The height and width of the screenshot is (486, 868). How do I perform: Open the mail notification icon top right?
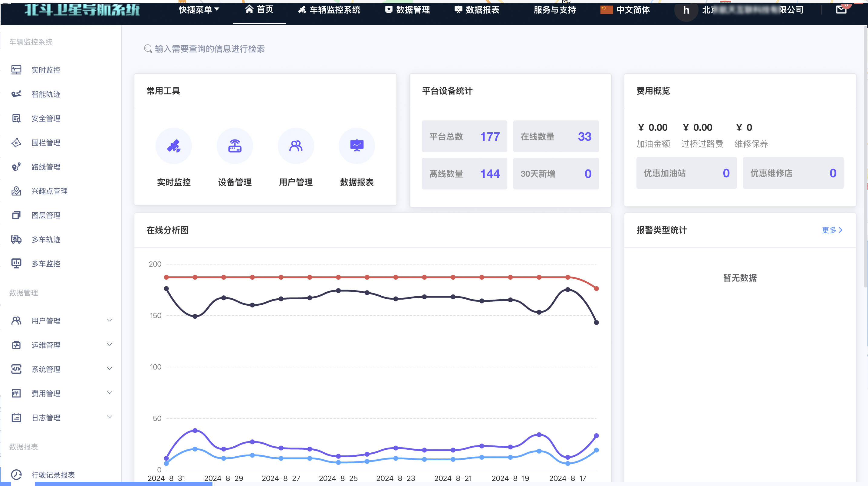click(x=841, y=9)
